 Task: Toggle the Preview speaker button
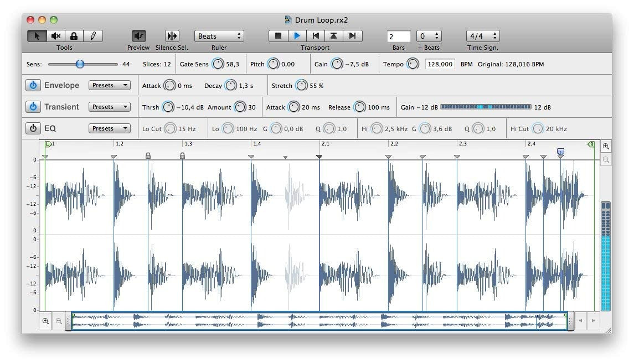click(x=138, y=36)
